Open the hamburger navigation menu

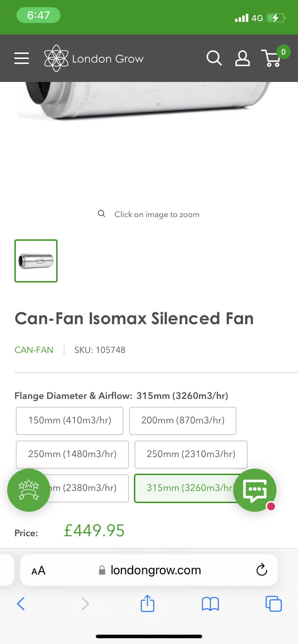point(22,58)
